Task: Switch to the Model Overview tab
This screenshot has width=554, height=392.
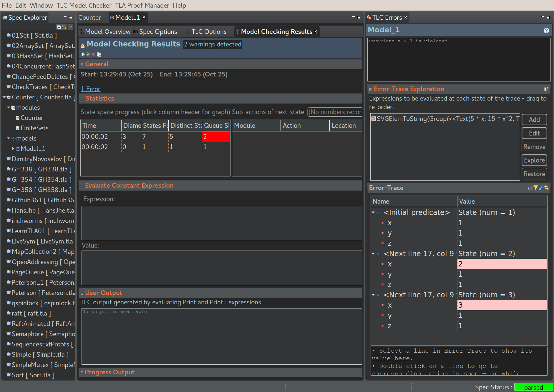Action: (x=108, y=31)
